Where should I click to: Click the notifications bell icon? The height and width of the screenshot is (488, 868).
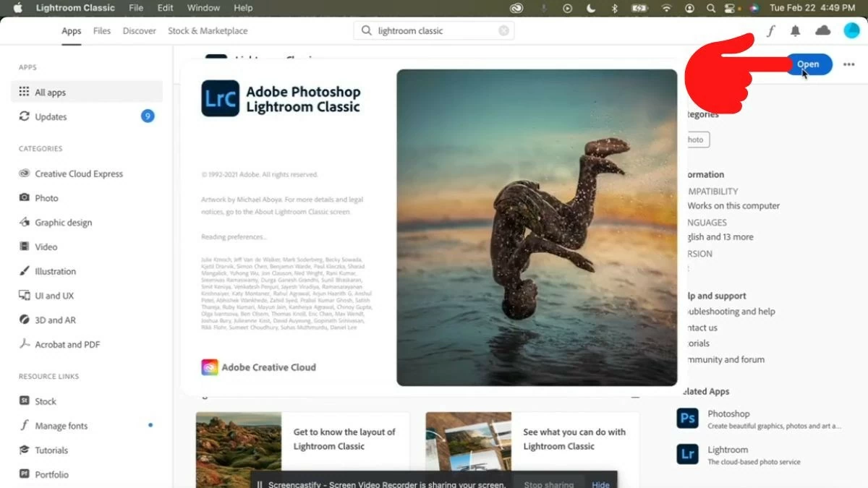tap(796, 31)
